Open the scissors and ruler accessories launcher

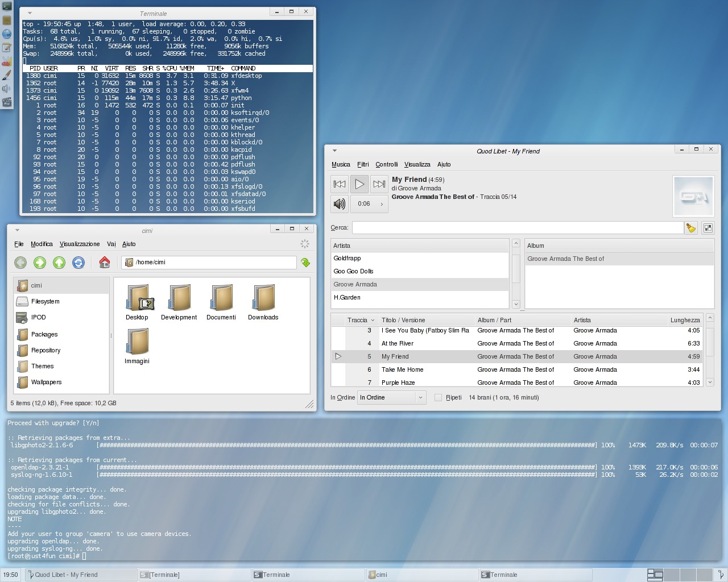pyautogui.click(x=7, y=61)
